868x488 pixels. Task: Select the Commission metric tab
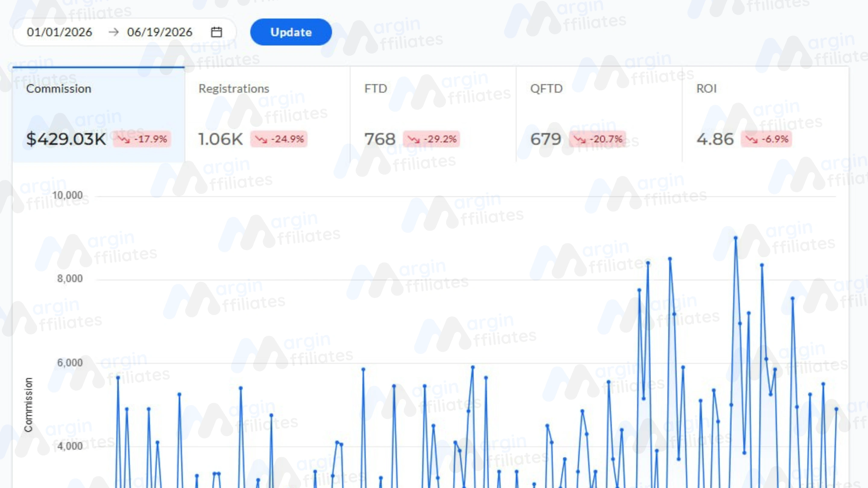98,114
